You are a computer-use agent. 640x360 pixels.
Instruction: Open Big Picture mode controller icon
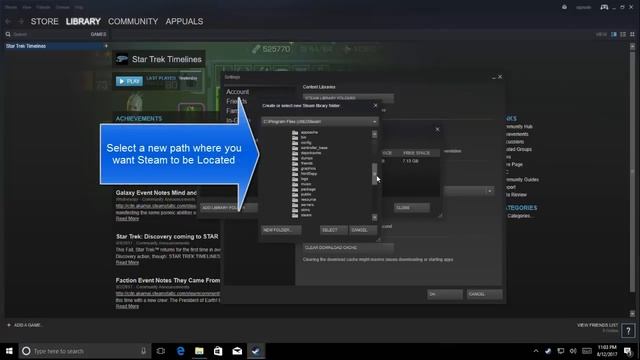point(604,7)
